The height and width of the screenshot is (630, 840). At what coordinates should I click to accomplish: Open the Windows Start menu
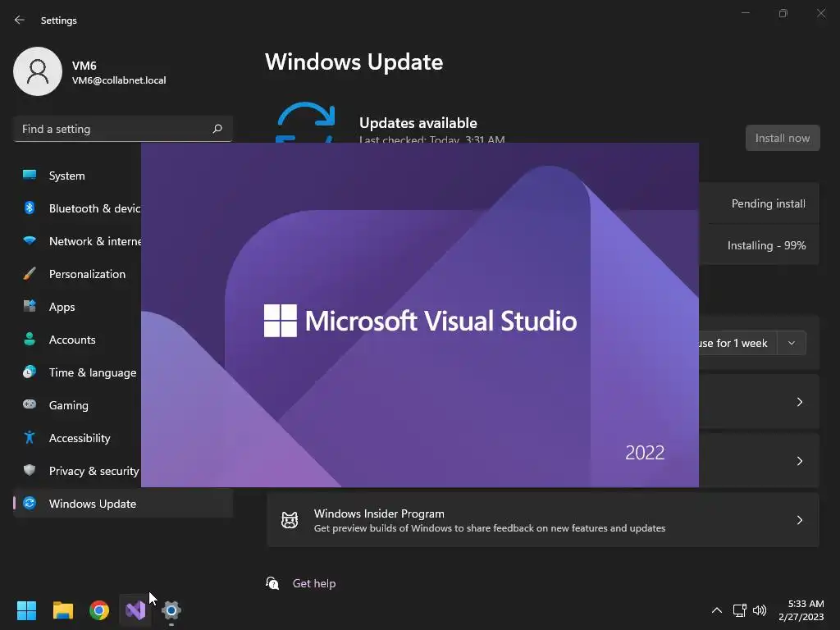click(x=26, y=610)
